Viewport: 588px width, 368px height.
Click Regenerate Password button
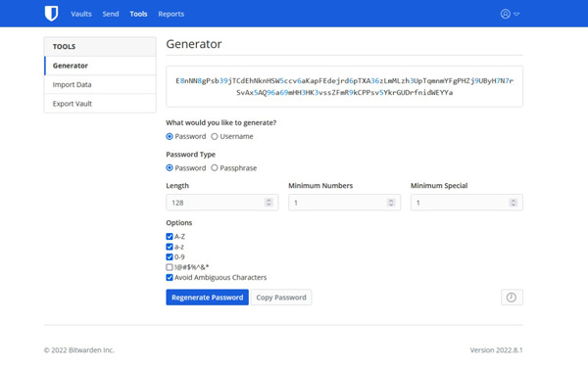click(x=208, y=298)
